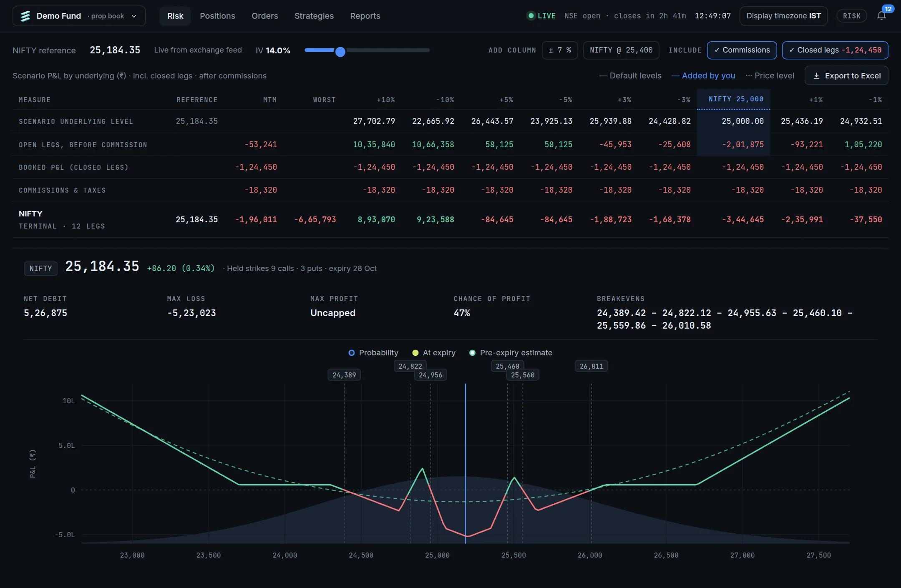Click the +10% column header
The width and height of the screenshot is (901, 588).
[386, 100]
